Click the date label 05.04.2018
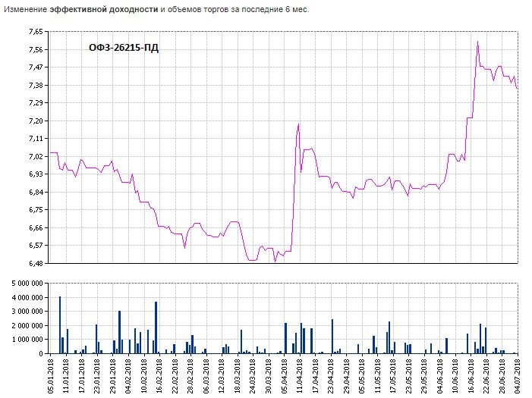532x398 pixels. click(x=285, y=377)
